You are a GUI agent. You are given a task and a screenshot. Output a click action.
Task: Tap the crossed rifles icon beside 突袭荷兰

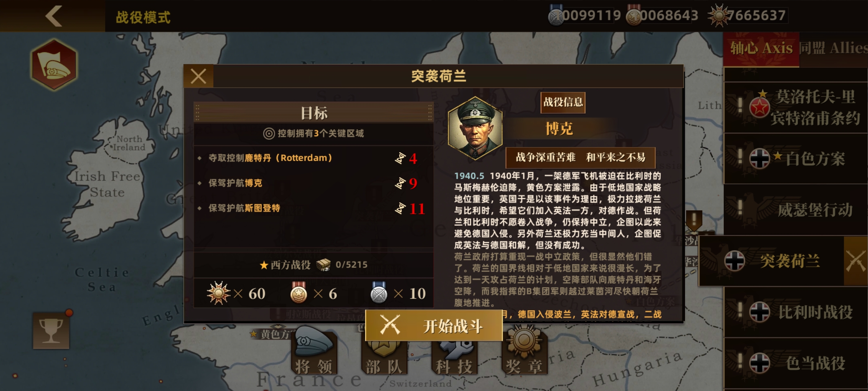coord(856,261)
